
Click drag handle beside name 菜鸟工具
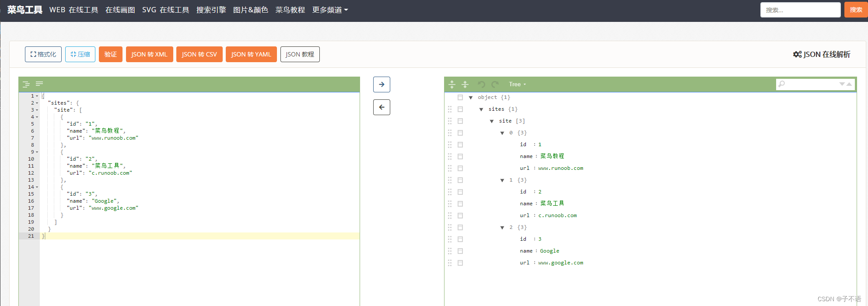pyautogui.click(x=450, y=204)
